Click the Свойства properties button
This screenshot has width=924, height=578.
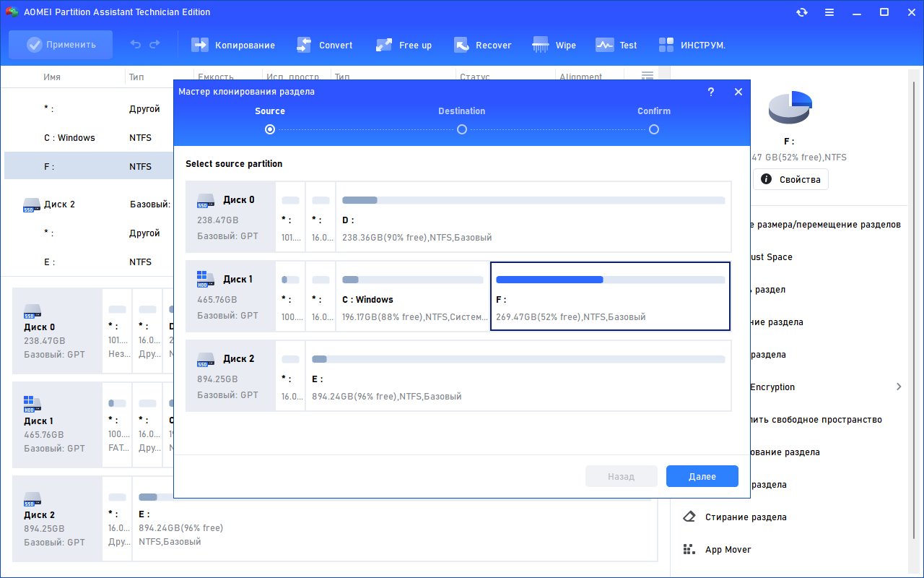click(x=791, y=179)
